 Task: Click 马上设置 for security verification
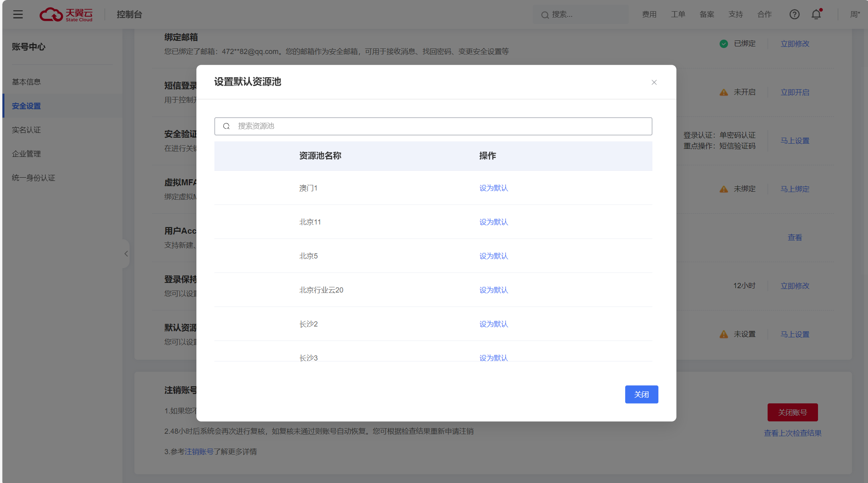(x=795, y=141)
